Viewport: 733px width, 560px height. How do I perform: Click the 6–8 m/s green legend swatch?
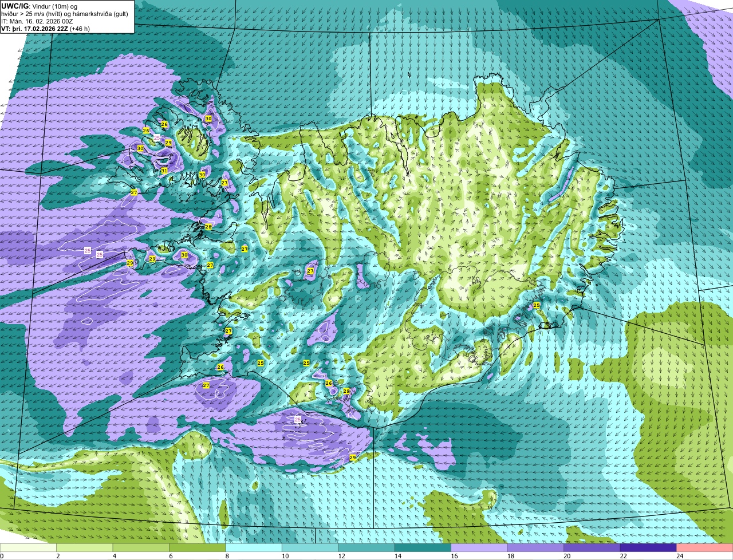[x=198, y=547]
